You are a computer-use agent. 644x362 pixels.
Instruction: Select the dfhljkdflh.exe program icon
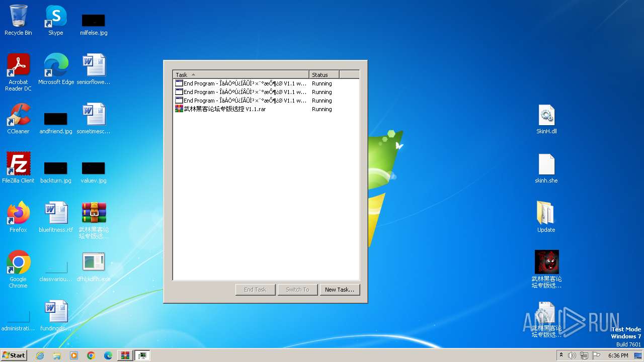click(94, 266)
